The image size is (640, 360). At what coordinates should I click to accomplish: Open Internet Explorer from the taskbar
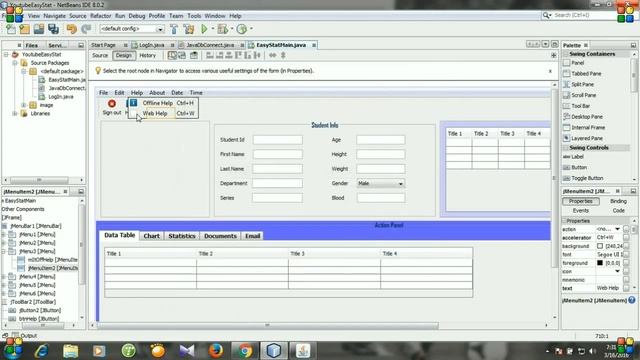42,351
